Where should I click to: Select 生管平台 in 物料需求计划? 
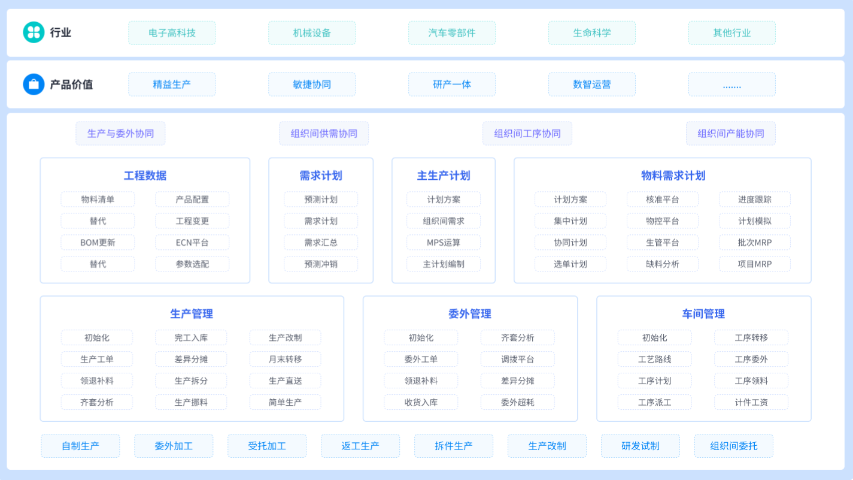(x=662, y=242)
